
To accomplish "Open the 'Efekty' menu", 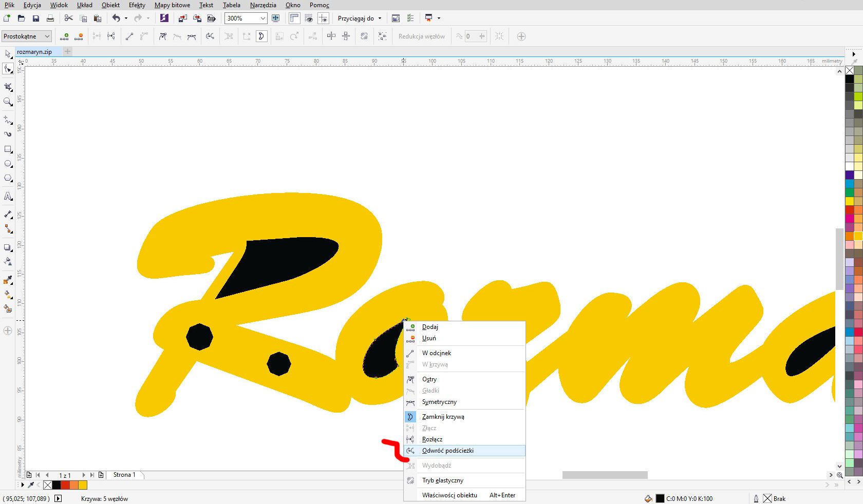I will (x=137, y=5).
